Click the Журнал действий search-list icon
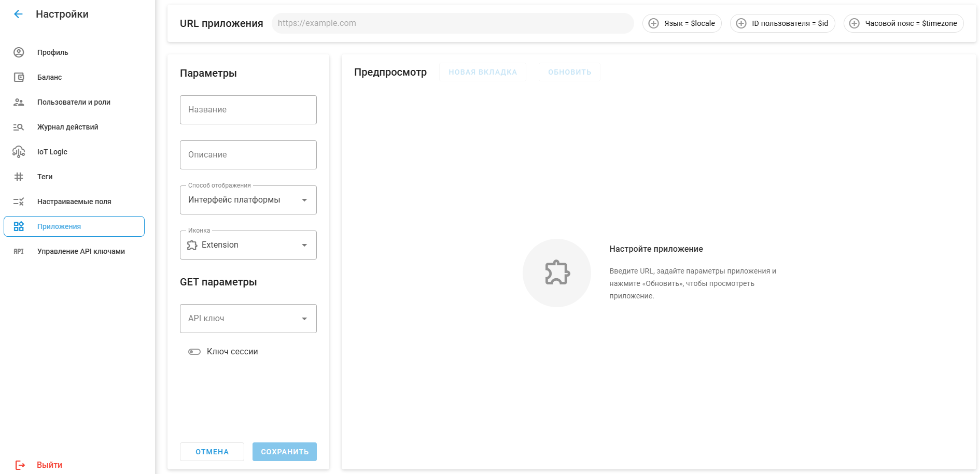 (x=19, y=127)
